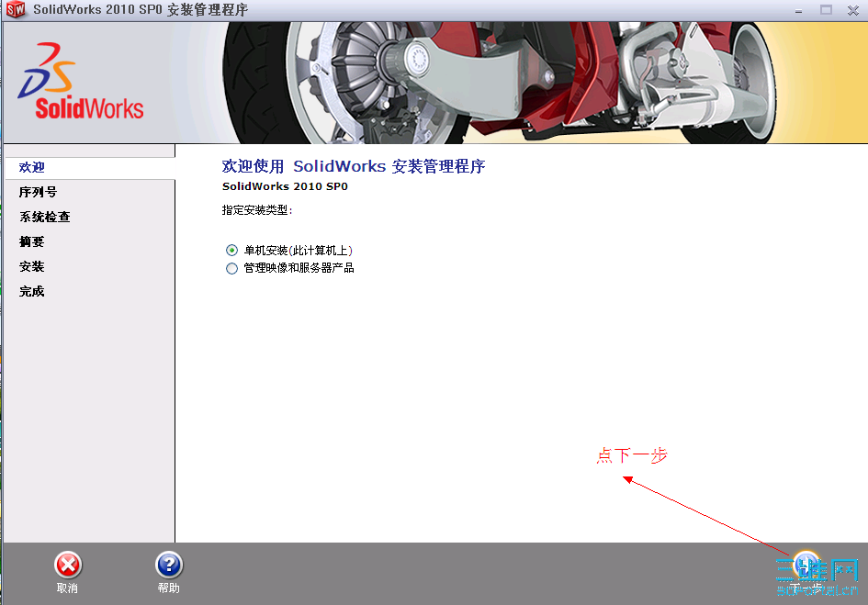The width and height of the screenshot is (868, 605).
Task: Click the red Cancel (取消) icon
Action: (68, 566)
